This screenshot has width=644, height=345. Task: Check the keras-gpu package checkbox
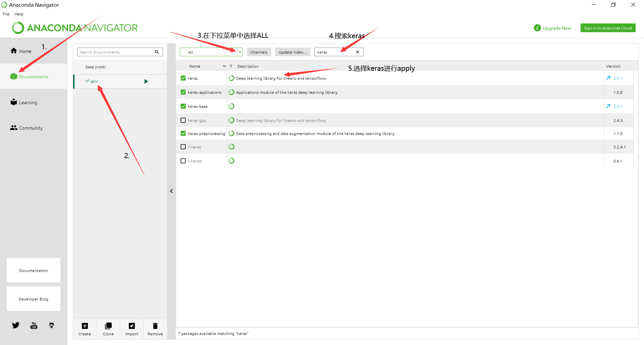pos(183,120)
